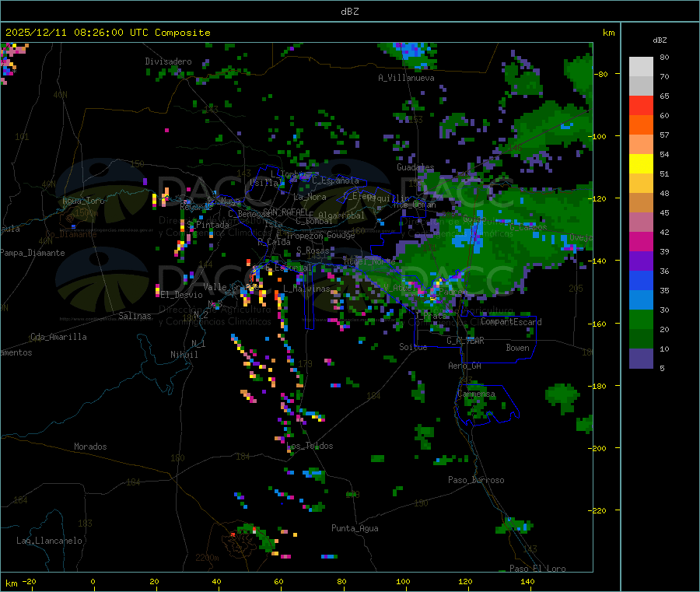700x592 pixels.
Task: Click the dark green 10–20 dBZ swatch
Action: (641, 339)
